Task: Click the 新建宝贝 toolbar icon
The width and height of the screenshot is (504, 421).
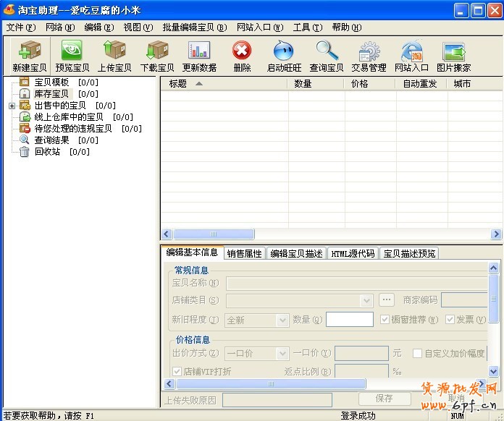Action: [x=30, y=51]
